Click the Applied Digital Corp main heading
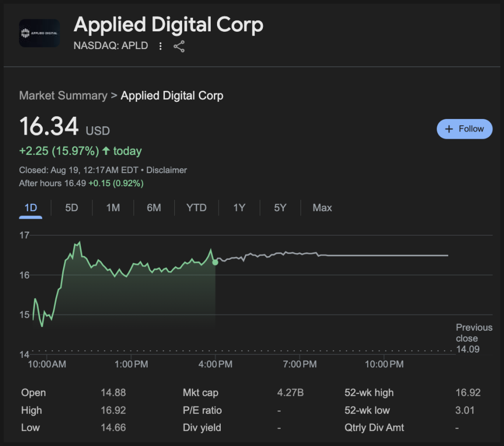The height and width of the screenshot is (446, 504). 169,25
